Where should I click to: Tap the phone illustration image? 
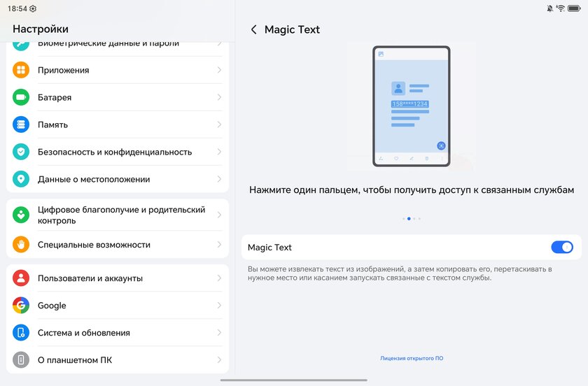412,106
